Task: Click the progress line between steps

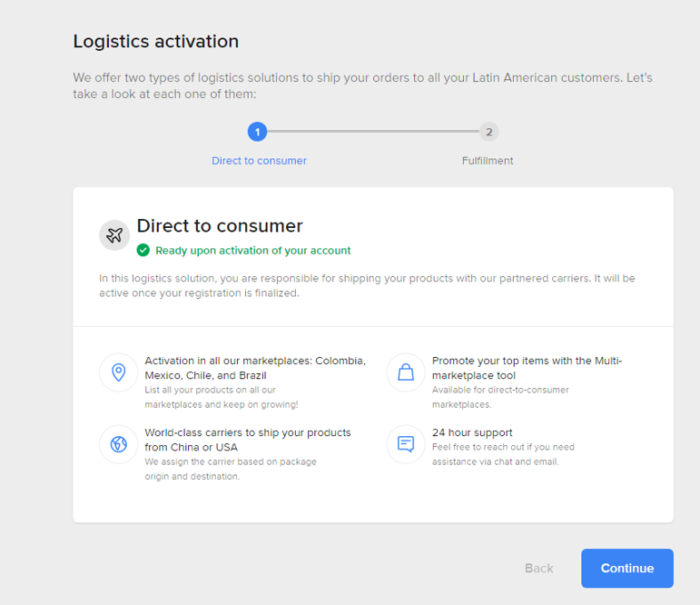Action: pos(373,132)
